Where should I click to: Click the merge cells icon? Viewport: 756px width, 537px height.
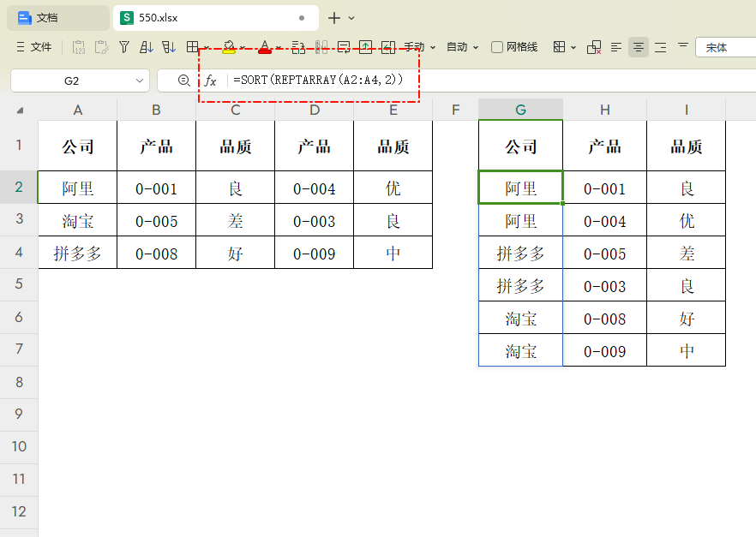tap(321, 47)
